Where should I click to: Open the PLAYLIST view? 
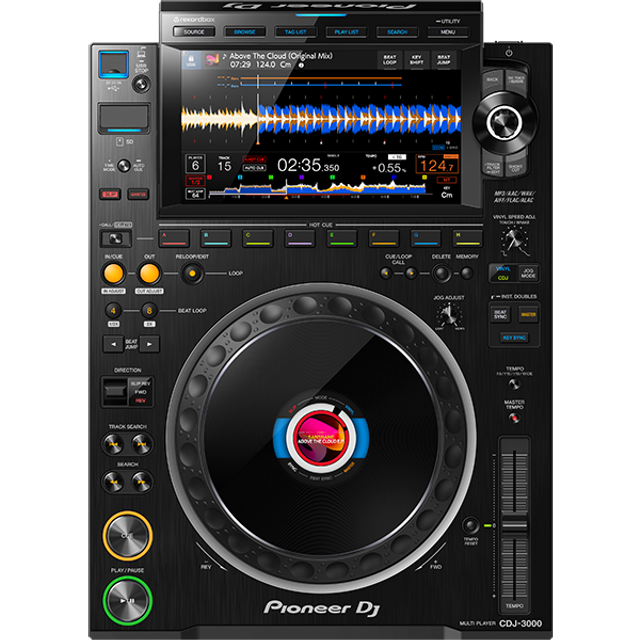point(347,32)
